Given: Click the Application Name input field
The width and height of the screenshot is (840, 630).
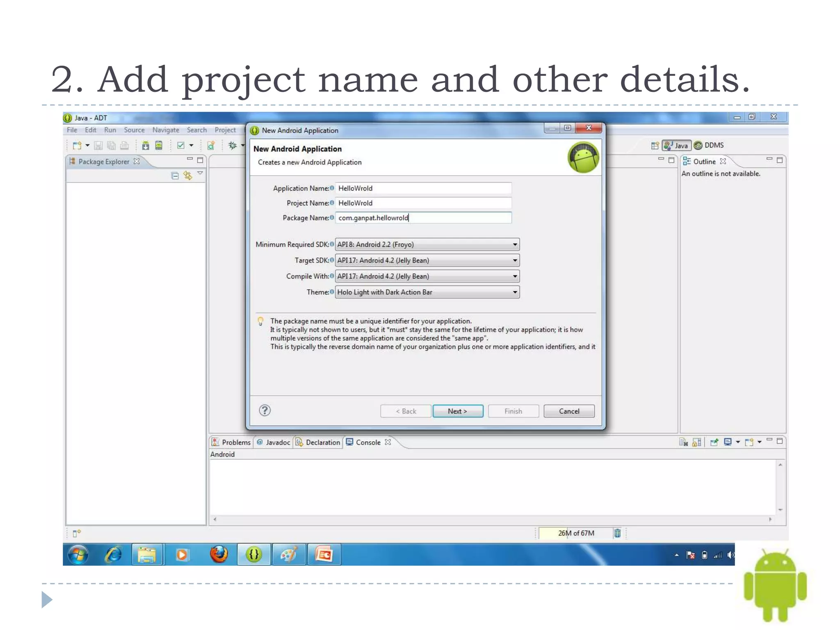Looking at the screenshot, I should point(423,188).
